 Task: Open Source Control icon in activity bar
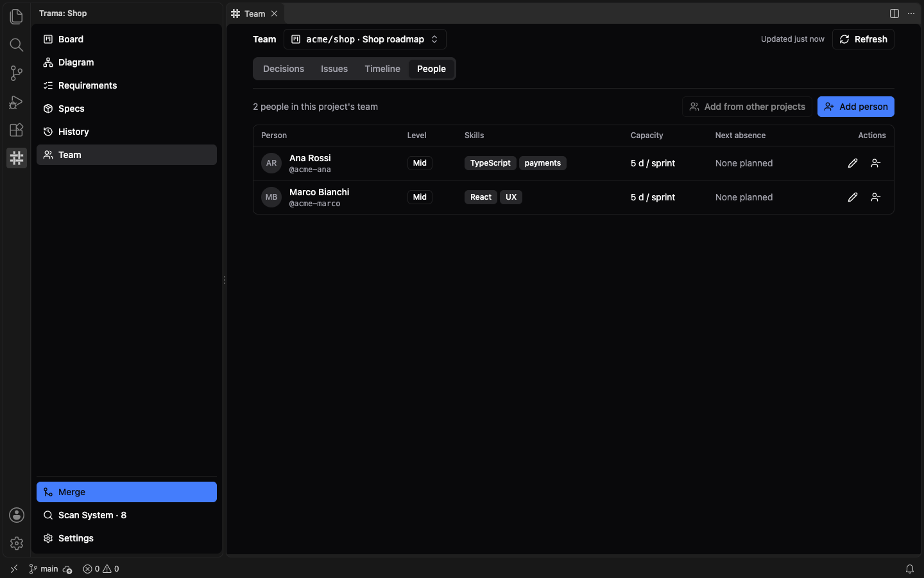click(x=17, y=73)
